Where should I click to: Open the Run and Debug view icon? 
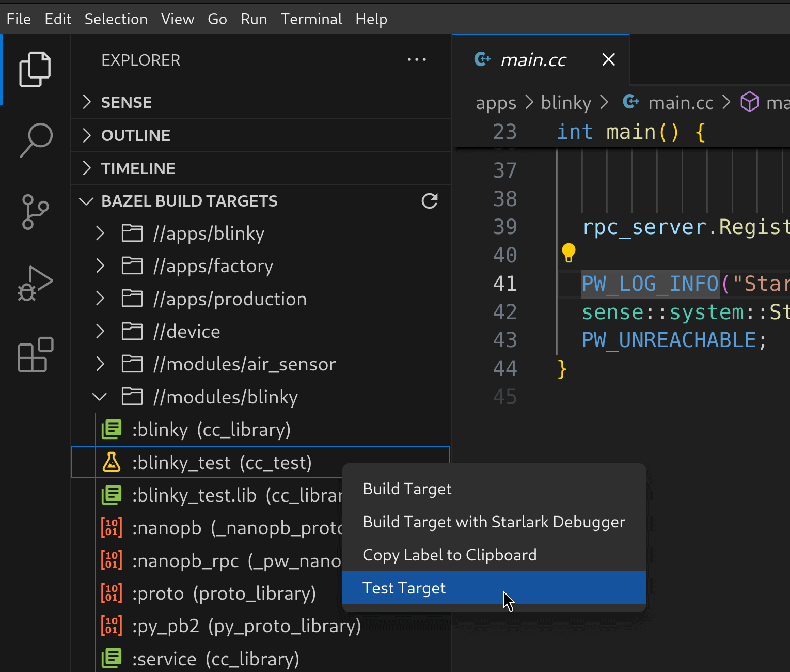(x=35, y=283)
